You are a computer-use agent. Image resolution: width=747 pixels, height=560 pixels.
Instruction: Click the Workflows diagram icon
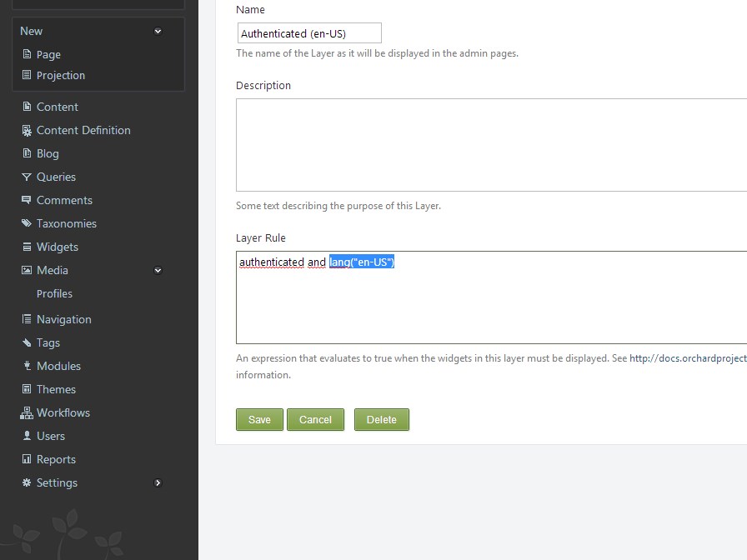point(27,412)
